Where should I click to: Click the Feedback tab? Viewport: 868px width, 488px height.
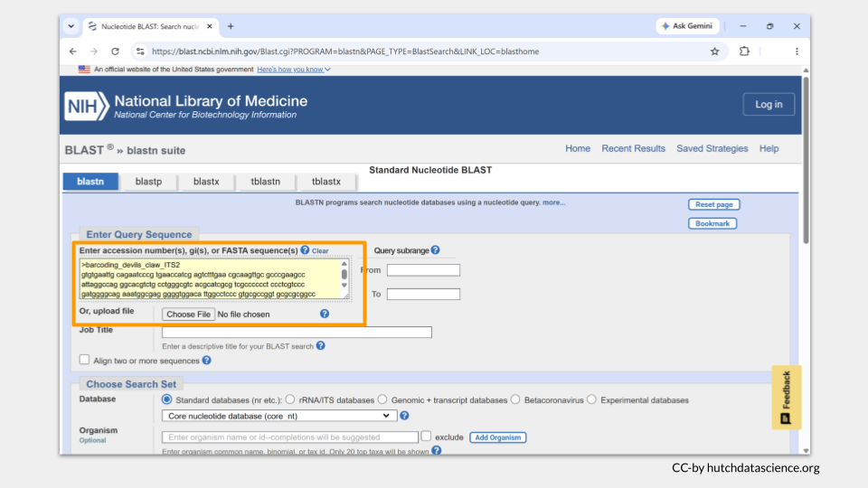(786, 398)
